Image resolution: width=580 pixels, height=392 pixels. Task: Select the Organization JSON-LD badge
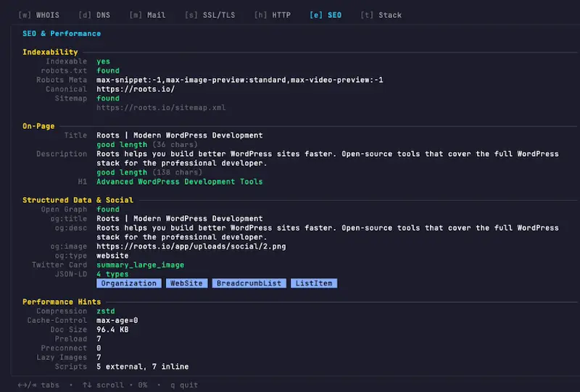tap(129, 283)
